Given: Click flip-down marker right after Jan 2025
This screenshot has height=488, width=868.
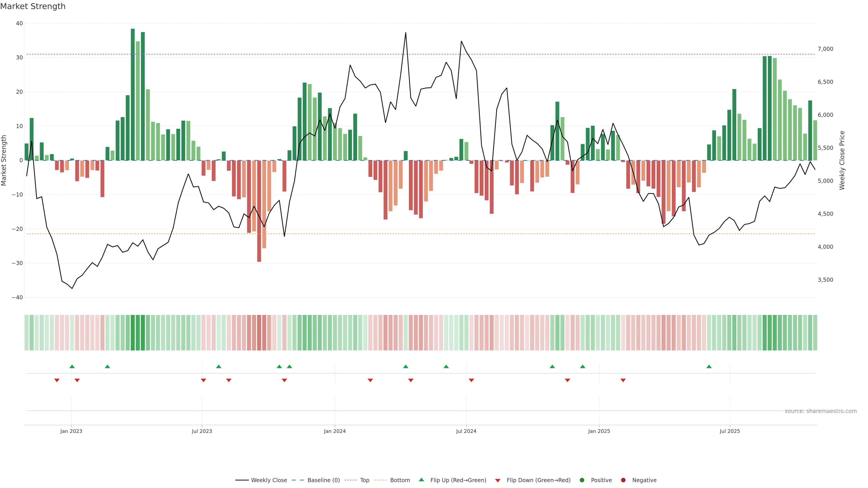Looking at the screenshot, I should (623, 380).
